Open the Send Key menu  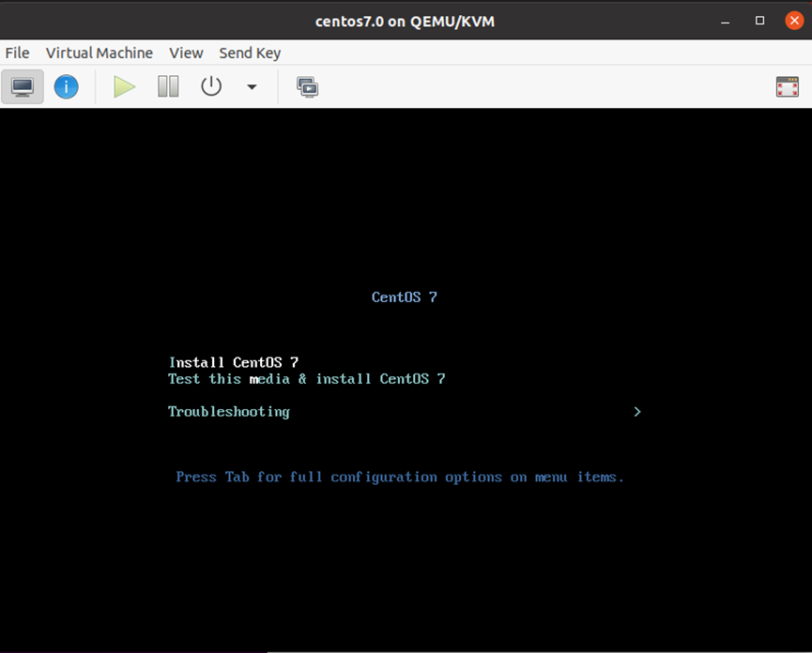(x=250, y=53)
